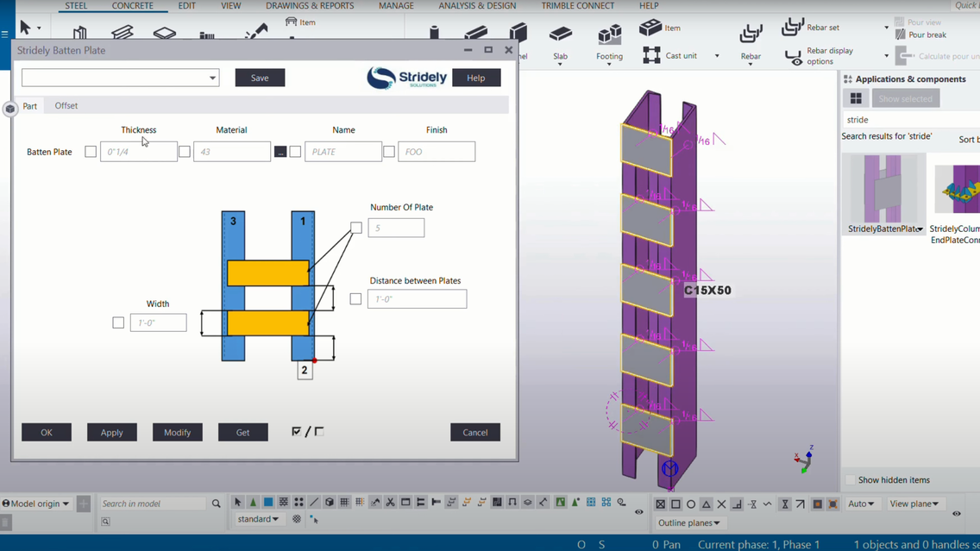This screenshot has height=551, width=980.
Task: Switch to the Offset tab
Action: [66, 105]
